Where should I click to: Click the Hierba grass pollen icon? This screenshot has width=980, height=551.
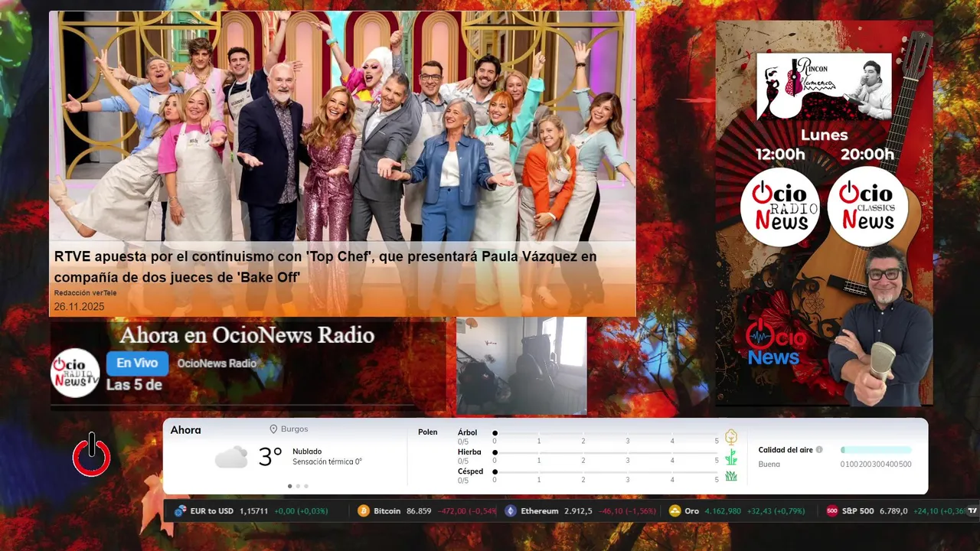tap(731, 457)
